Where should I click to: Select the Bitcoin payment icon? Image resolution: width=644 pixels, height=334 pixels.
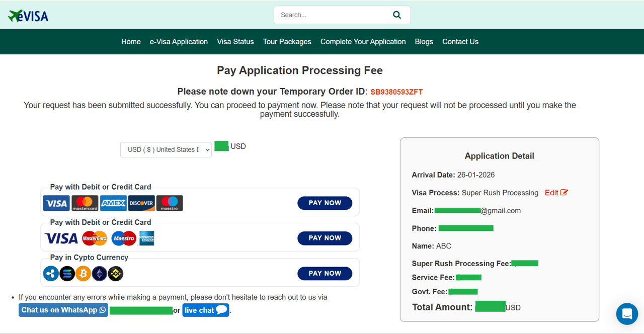coord(84,273)
